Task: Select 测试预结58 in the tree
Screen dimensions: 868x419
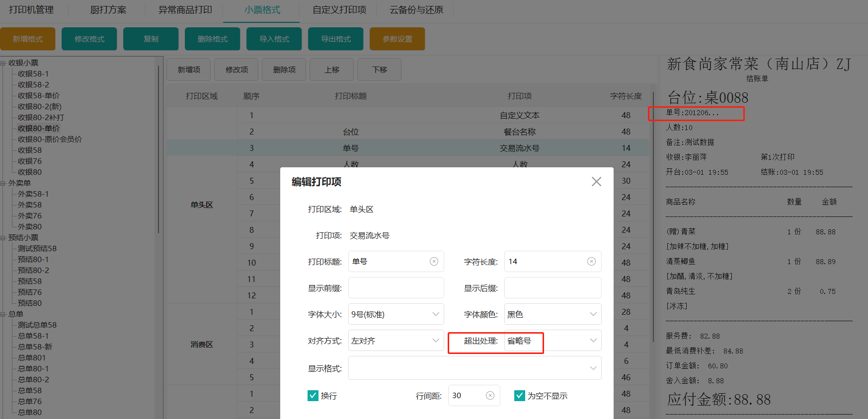Action: tap(37, 249)
